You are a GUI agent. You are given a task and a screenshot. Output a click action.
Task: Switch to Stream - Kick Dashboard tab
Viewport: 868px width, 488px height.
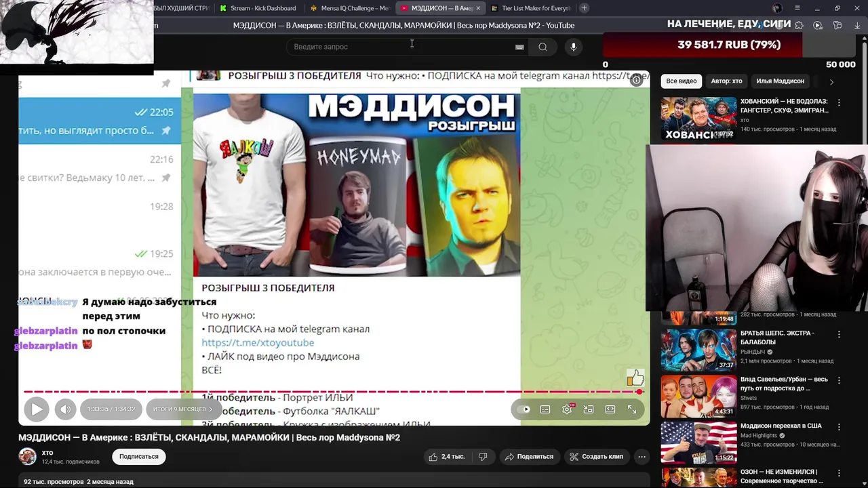point(258,8)
